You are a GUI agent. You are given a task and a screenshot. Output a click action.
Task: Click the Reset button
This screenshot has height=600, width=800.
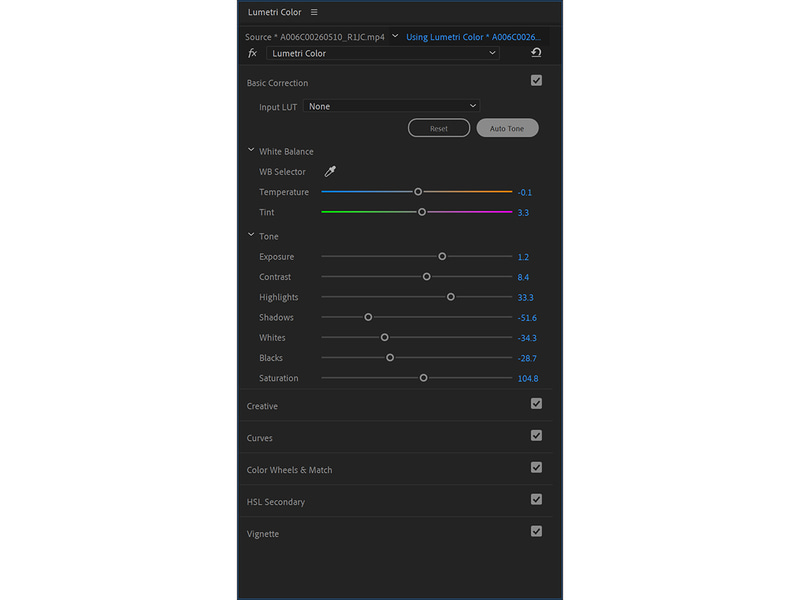click(439, 128)
